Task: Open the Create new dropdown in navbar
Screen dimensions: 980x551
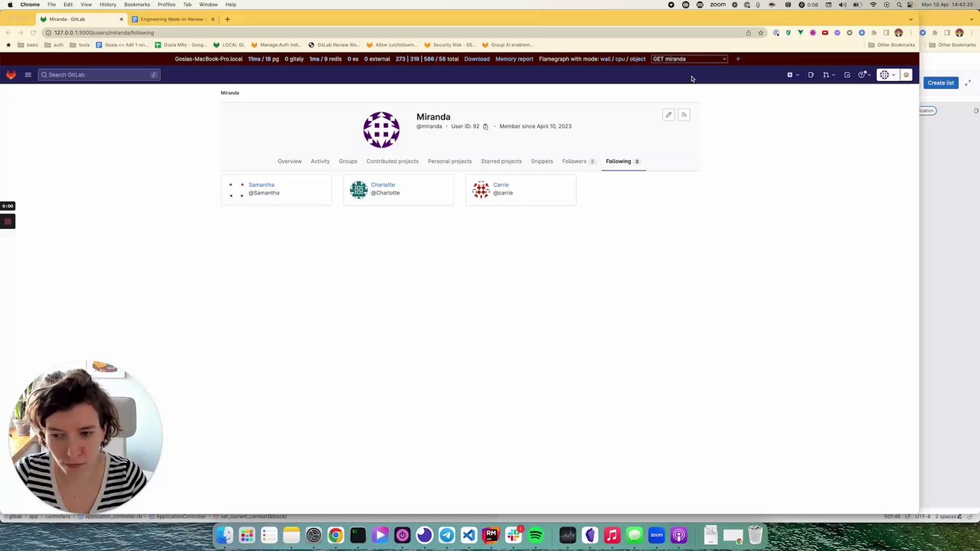Action: [x=792, y=75]
